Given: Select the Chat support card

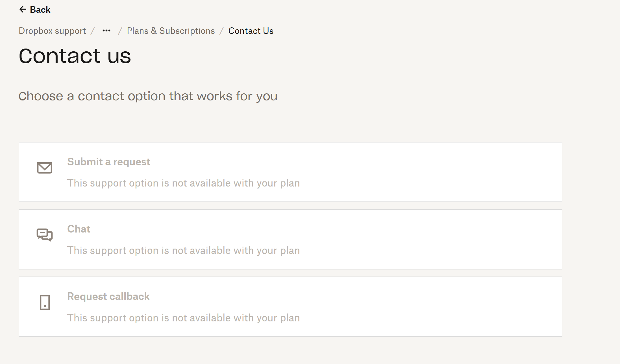Looking at the screenshot, I should (395, 239).
